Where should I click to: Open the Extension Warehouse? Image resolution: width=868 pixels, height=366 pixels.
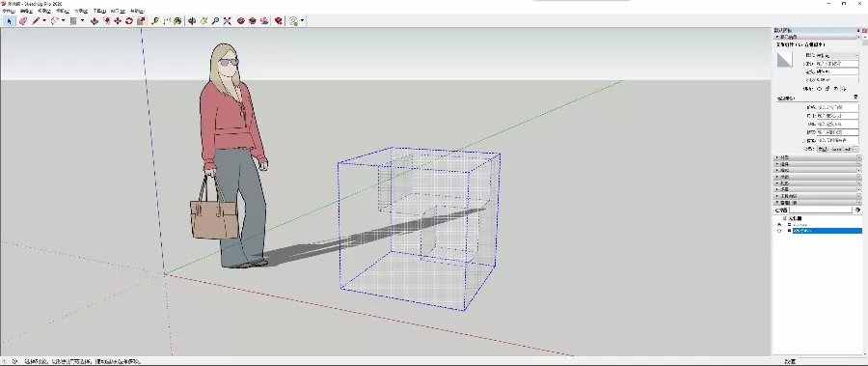tap(253, 21)
